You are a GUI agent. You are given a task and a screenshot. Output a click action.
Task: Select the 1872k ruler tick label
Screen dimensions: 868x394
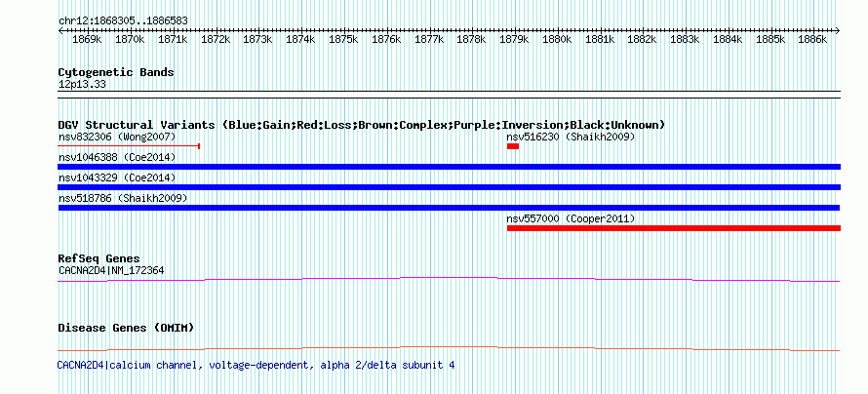click(215, 40)
